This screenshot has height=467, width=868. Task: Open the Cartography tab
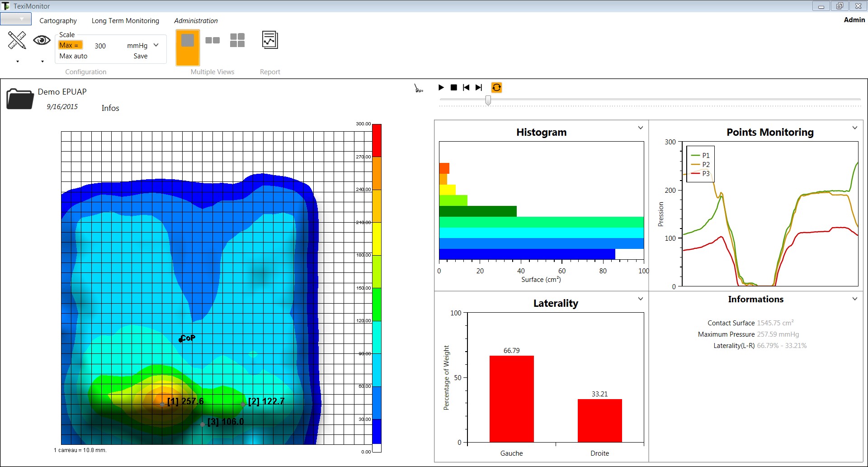click(x=58, y=21)
